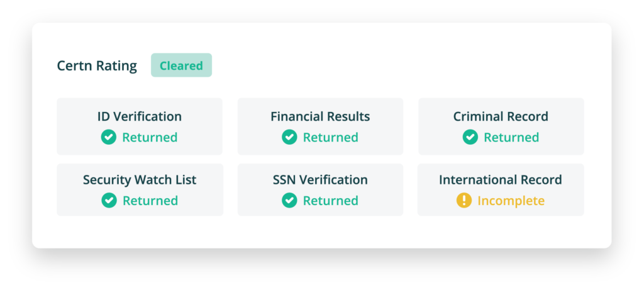Click Returned status under SSN Verification
This screenshot has width=644, height=290.
(330, 201)
